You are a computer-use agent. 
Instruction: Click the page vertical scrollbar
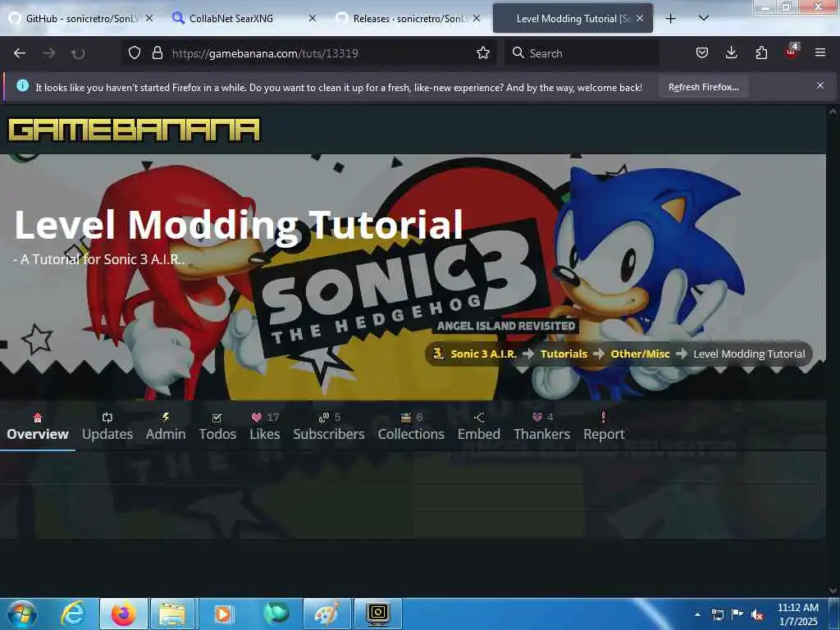pos(833,351)
